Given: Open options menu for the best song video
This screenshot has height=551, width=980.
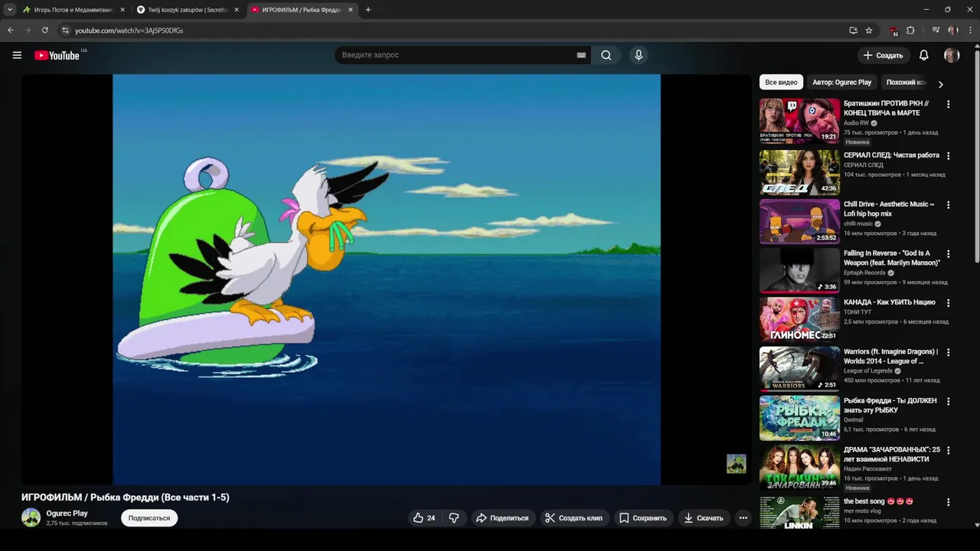Looking at the screenshot, I should pyautogui.click(x=948, y=502).
